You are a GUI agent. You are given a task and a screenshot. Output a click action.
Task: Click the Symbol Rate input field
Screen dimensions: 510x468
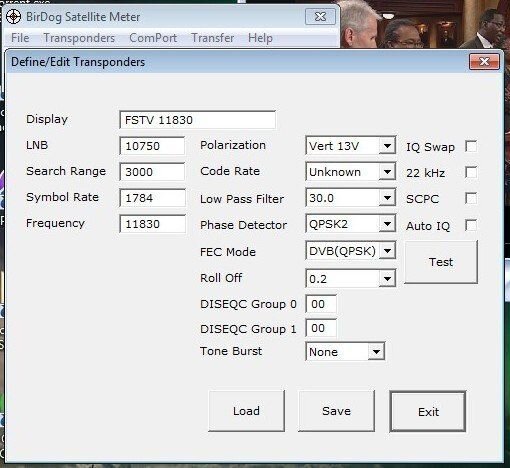point(152,198)
